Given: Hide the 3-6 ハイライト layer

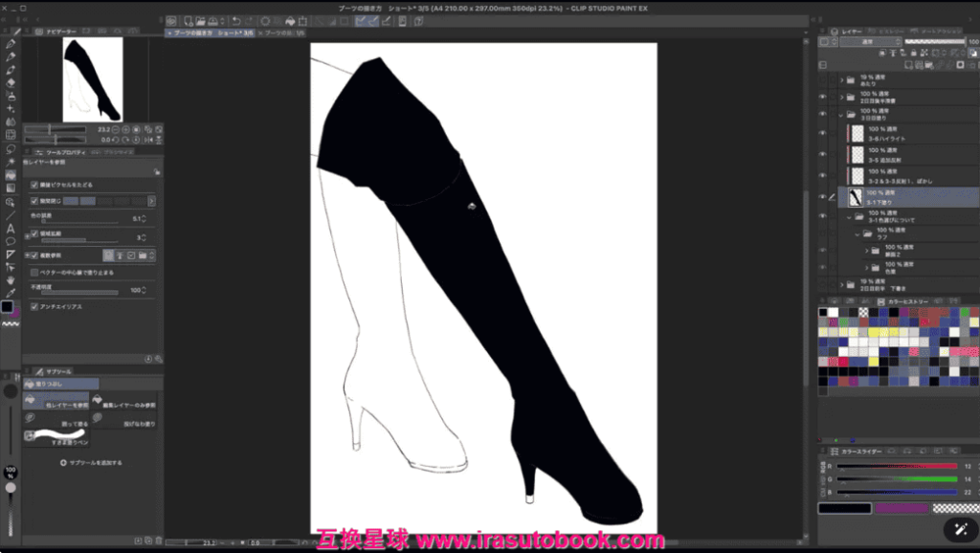Looking at the screenshot, I should [822, 134].
